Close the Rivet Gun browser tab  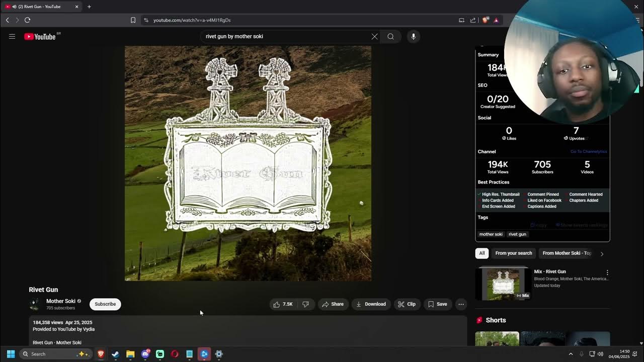point(76,7)
